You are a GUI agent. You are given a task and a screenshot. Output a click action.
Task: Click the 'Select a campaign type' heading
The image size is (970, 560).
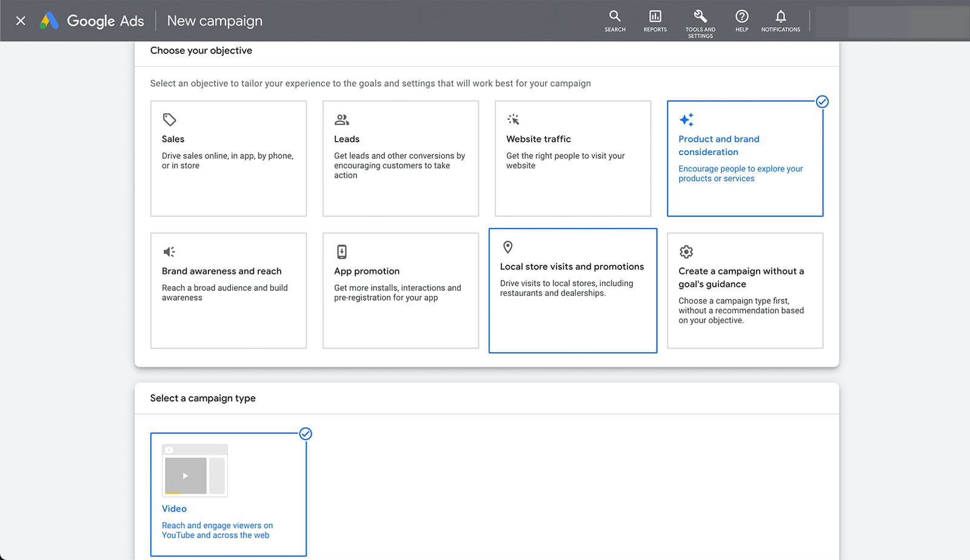pos(202,398)
